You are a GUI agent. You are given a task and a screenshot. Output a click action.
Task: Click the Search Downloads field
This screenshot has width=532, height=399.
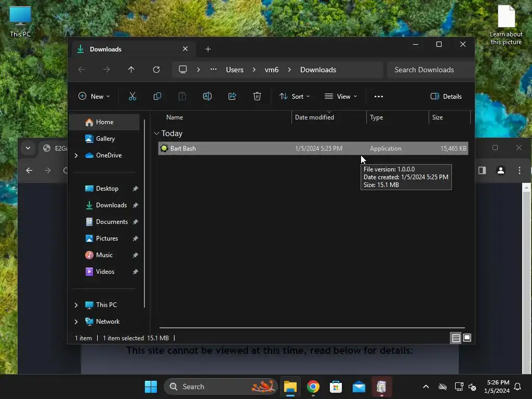click(x=430, y=70)
